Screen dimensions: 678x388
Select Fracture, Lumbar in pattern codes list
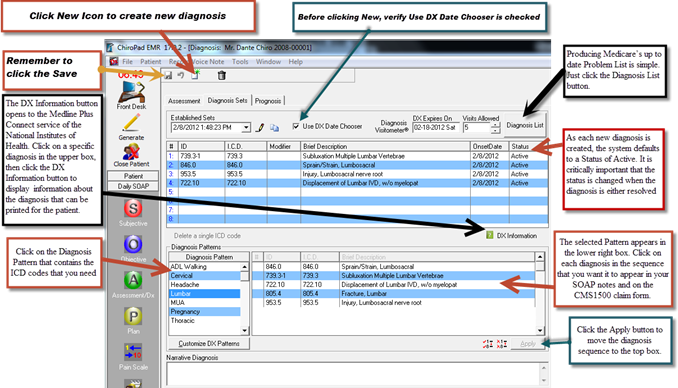(x=393, y=294)
